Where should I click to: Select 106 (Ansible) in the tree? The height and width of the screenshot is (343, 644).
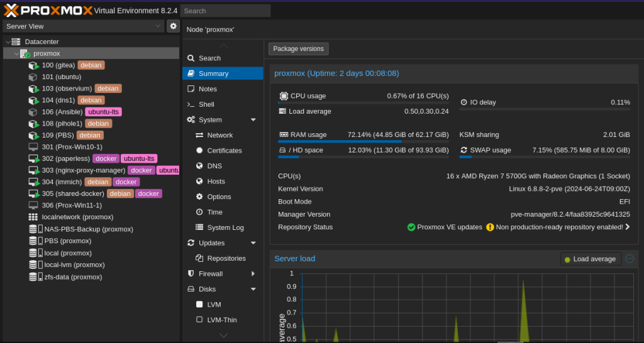point(91,112)
